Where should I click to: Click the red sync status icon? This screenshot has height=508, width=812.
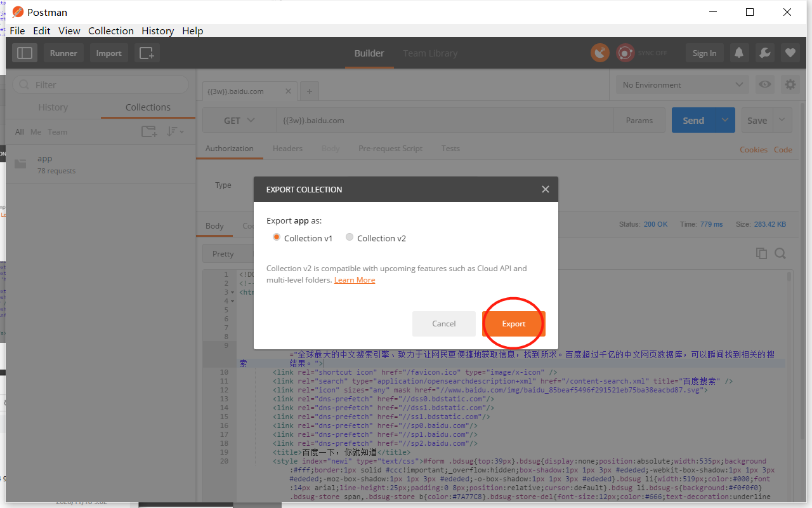625,53
